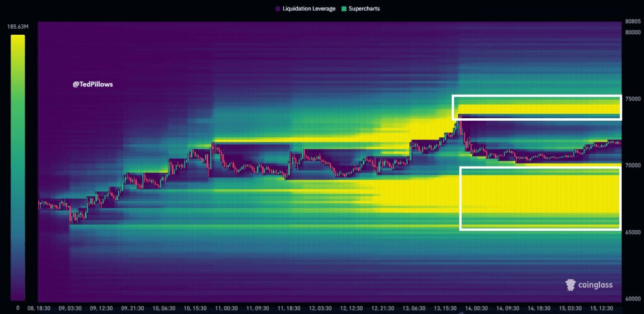Click the 09, 12:30 time axis label
644x314 pixels.
click(x=100, y=308)
